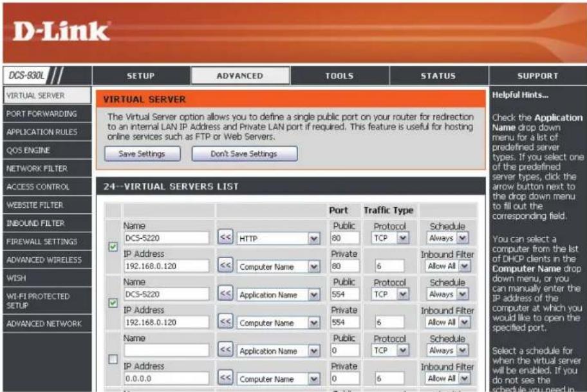The width and height of the screenshot is (587, 392).
Task: Click the 24--VIRTUAL SERVERS LIST heading
Action: [x=171, y=187]
